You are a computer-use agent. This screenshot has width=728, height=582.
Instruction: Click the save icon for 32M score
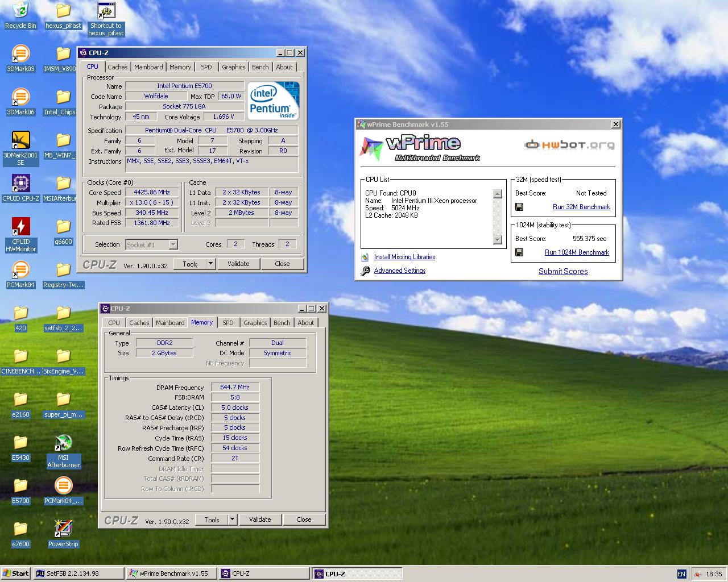(x=519, y=207)
